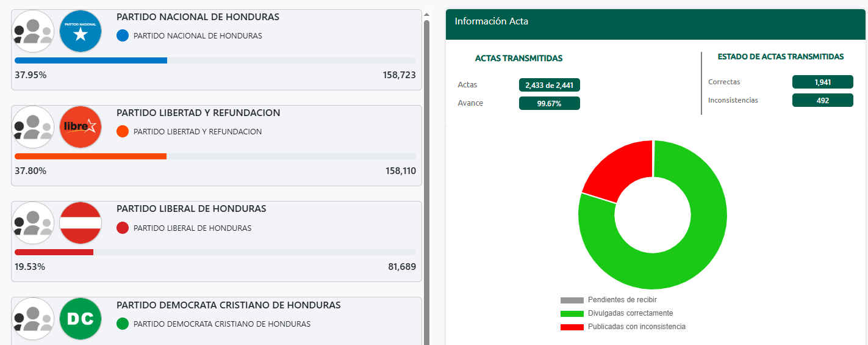Click the '2,433 de 2,441' actas badge

click(549, 85)
